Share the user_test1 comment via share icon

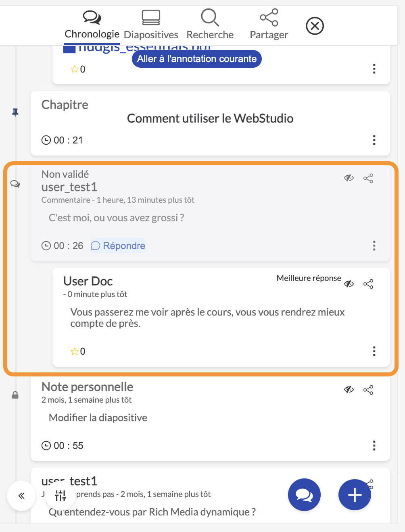coord(368,178)
